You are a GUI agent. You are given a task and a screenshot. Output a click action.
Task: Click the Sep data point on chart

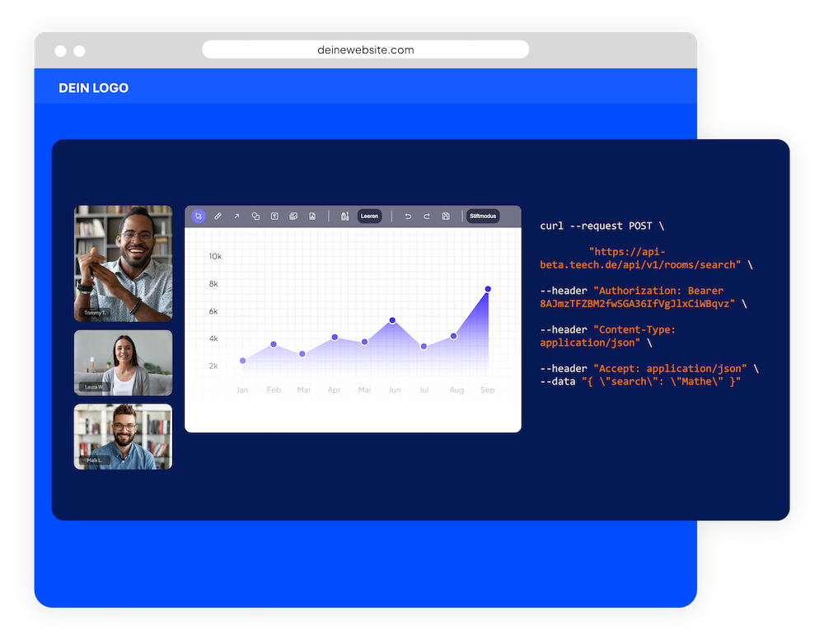pyautogui.click(x=488, y=289)
